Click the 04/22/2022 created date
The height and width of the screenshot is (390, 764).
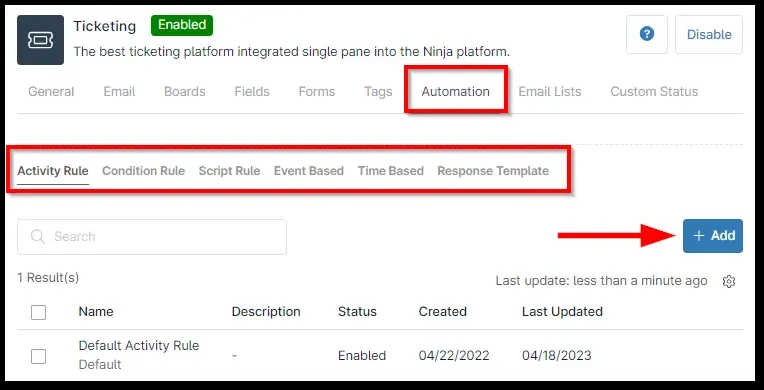pyautogui.click(x=454, y=356)
